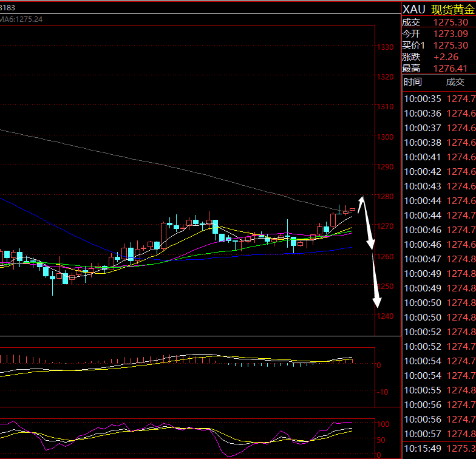Click the 涨跌 change value +2.26
476x459 pixels.
click(x=446, y=57)
